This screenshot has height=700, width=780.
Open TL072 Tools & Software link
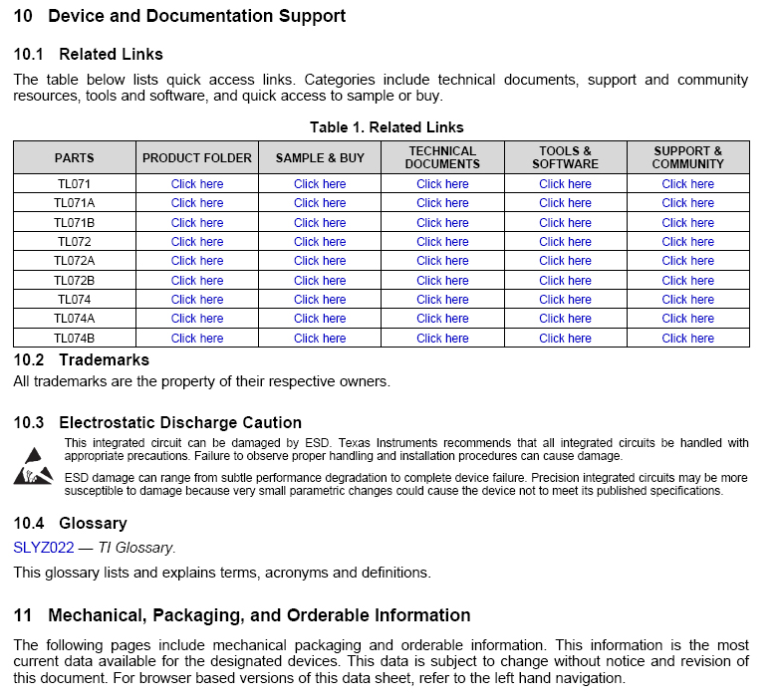click(565, 242)
